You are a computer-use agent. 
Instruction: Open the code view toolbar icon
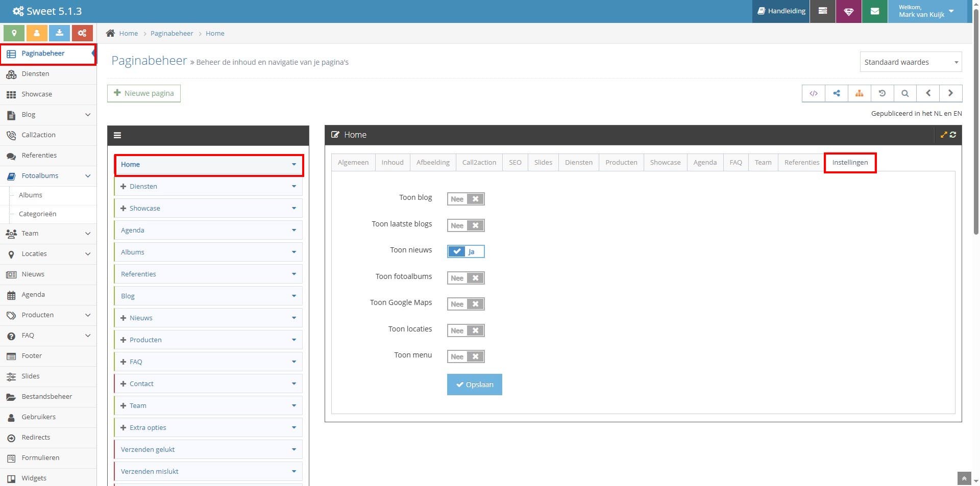[x=814, y=93]
